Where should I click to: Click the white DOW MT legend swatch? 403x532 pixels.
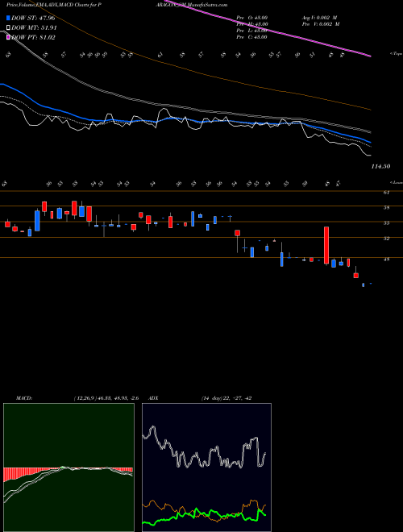click(x=9, y=28)
